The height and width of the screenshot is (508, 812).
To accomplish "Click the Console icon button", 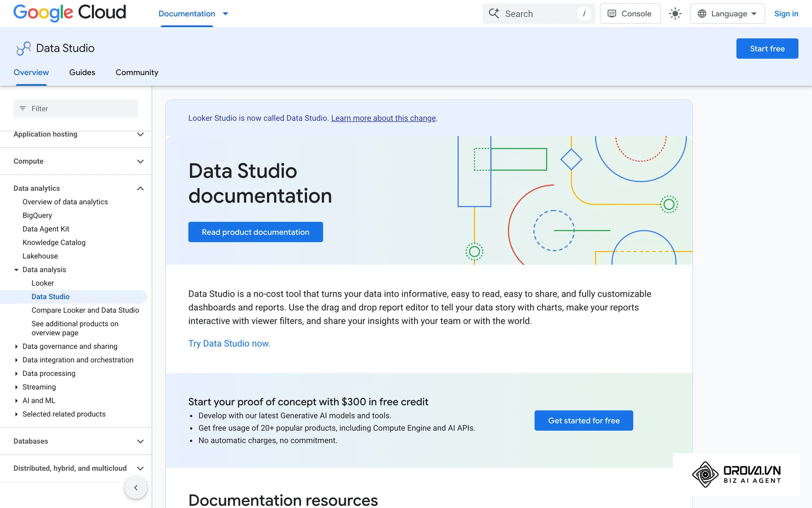I will point(630,14).
